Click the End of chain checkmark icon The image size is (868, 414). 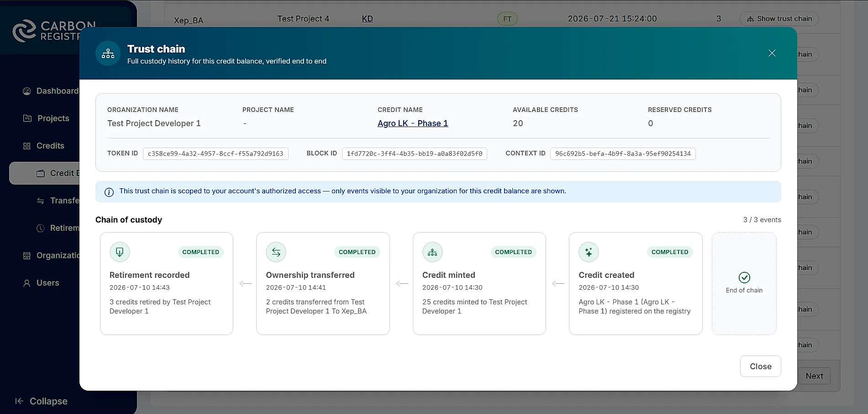coord(744,277)
